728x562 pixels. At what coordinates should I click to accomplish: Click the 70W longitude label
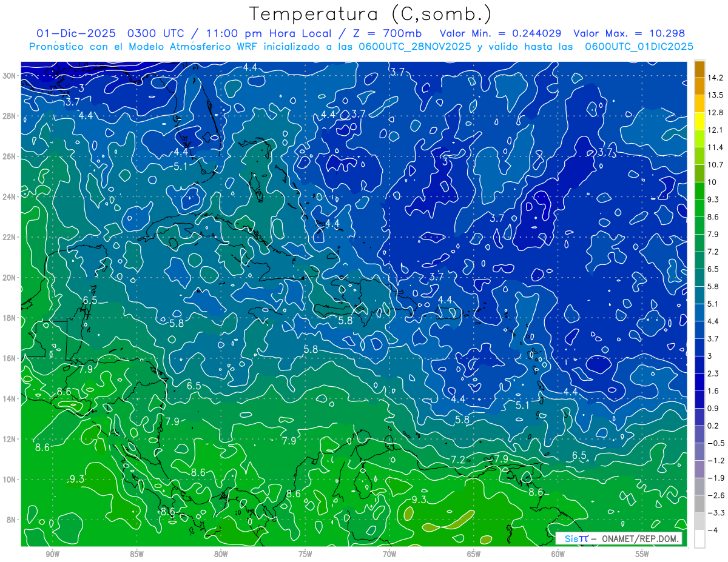pos(389,554)
